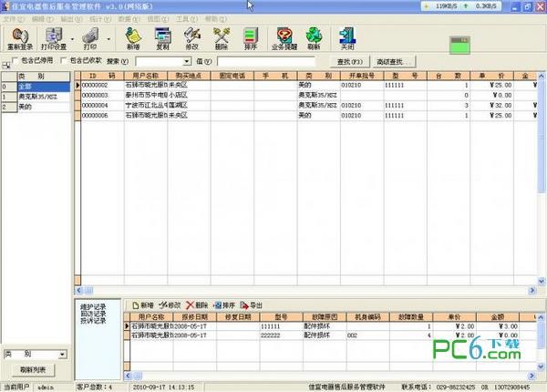Click the main grid vertical scrollbar
Viewport: 547px width, 392px height.
[x=541, y=136]
